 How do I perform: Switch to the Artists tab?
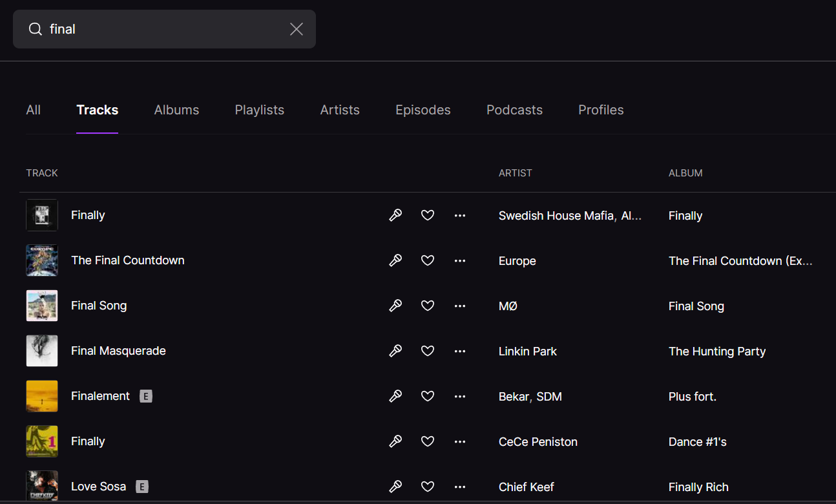click(340, 110)
